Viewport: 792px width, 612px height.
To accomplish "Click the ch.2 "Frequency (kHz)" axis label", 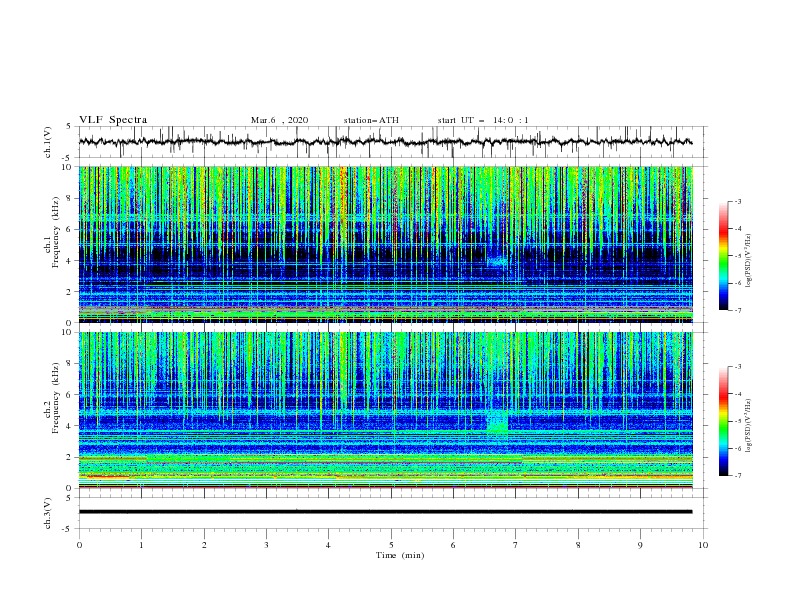I will click(x=56, y=398).
